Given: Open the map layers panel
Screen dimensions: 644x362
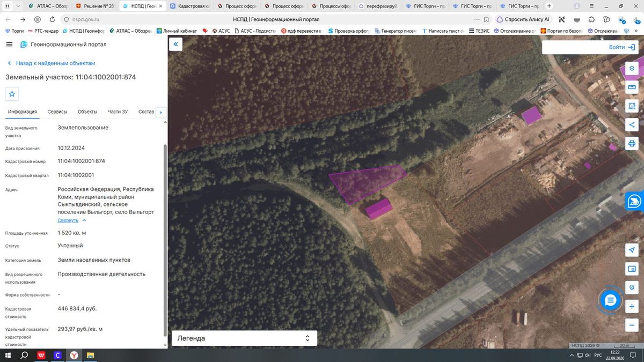Looking at the screenshot, I should pyautogui.click(x=632, y=69).
